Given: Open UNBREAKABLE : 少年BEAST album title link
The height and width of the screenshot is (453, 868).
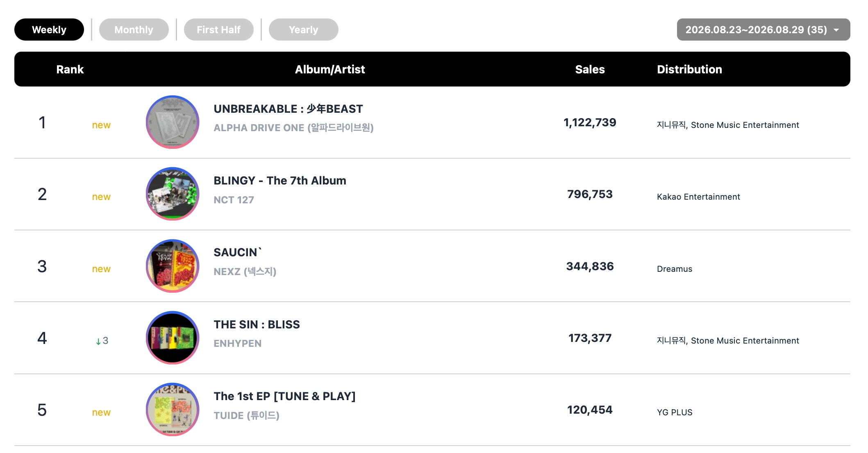Looking at the screenshot, I should [288, 109].
